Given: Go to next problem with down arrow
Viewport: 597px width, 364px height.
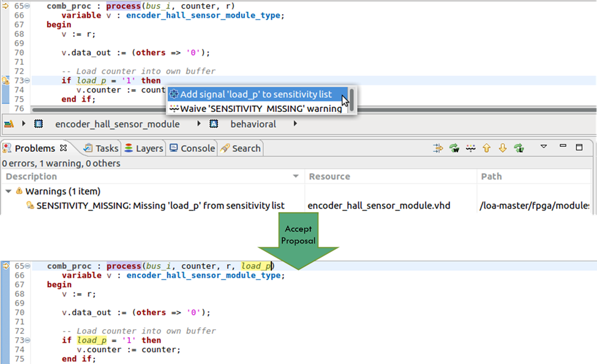Looking at the screenshot, I should click(x=503, y=148).
